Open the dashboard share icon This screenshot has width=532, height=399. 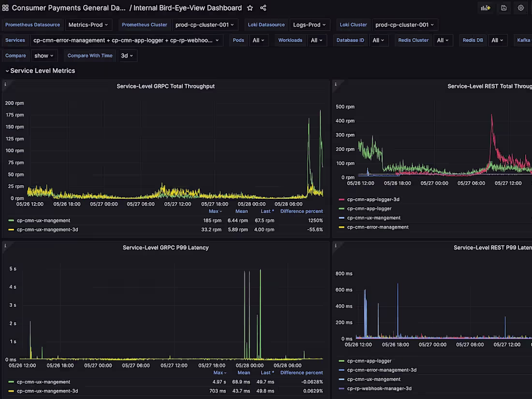[x=263, y=8]
